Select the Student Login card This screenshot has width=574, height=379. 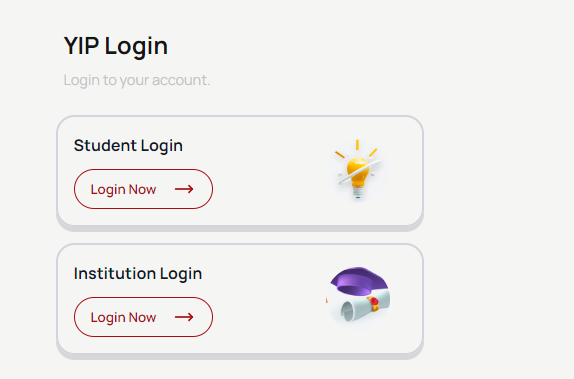point(240,173)
